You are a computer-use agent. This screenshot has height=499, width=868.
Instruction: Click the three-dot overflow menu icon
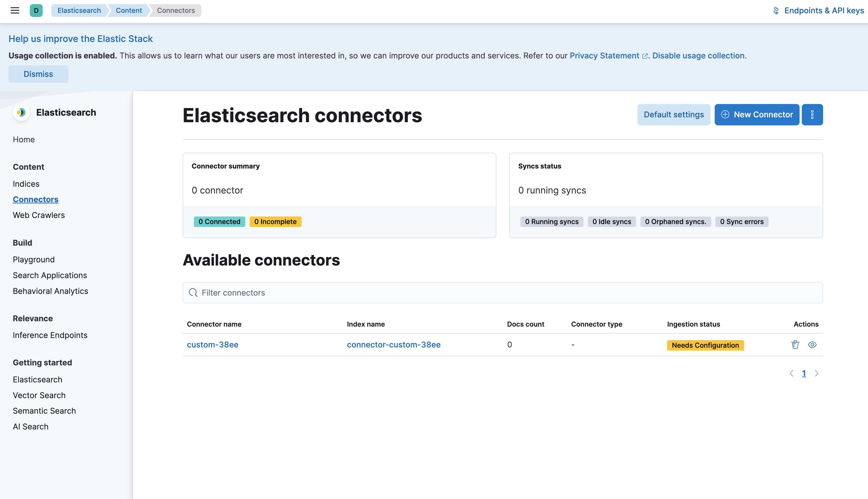(x=812, y=114)
